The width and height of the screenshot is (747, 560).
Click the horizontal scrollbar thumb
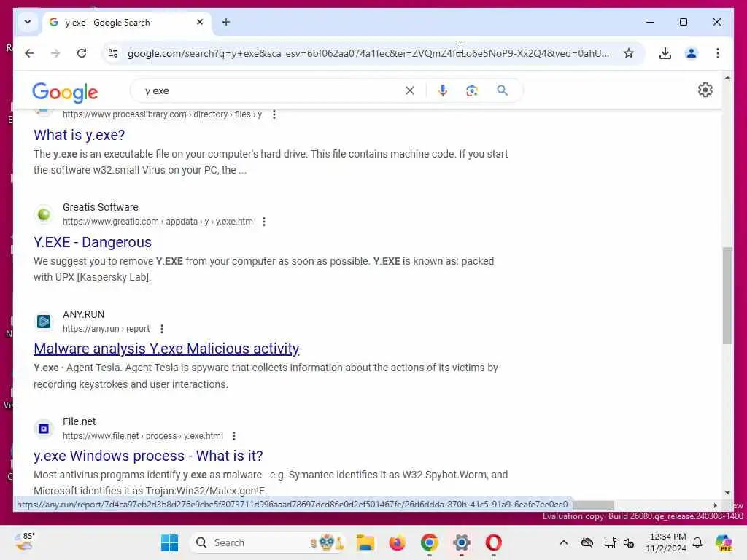point(594,506)
